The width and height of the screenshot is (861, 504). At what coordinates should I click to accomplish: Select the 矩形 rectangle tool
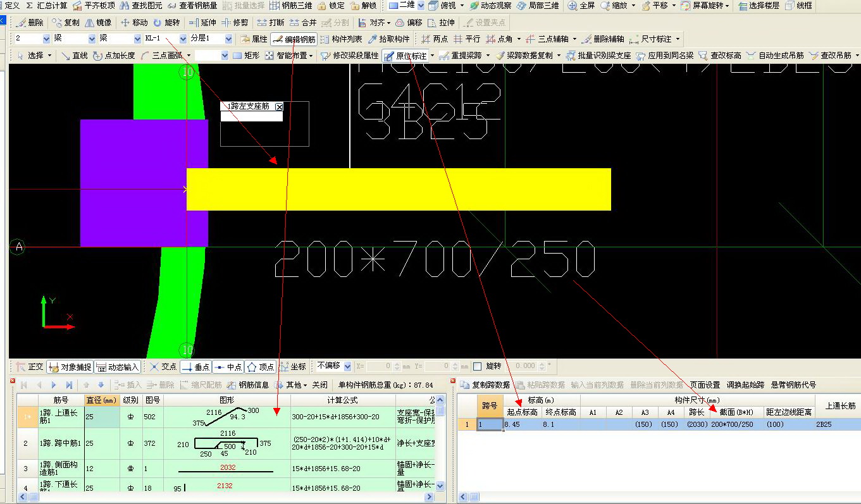click(x=245, y=55)
